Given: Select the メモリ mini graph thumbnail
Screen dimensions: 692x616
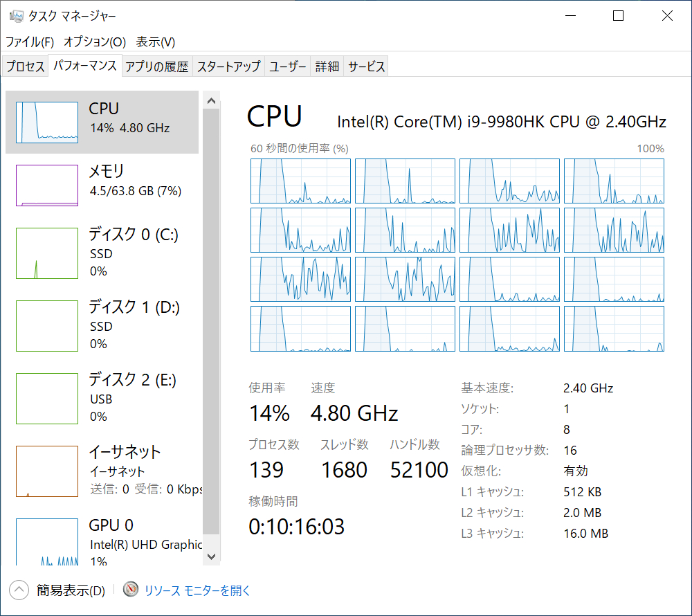Looking at the screenshot, I should pyautogui.click(x=47, y=185).
